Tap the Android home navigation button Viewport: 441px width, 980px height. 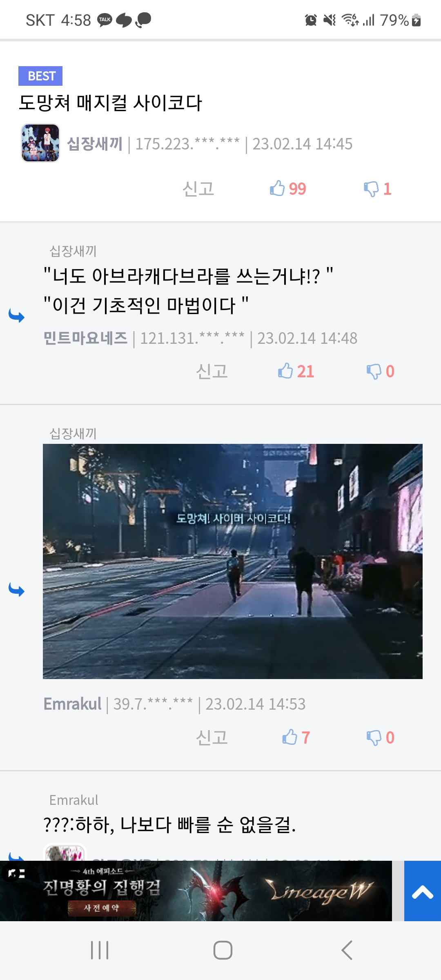coord(223,950)
